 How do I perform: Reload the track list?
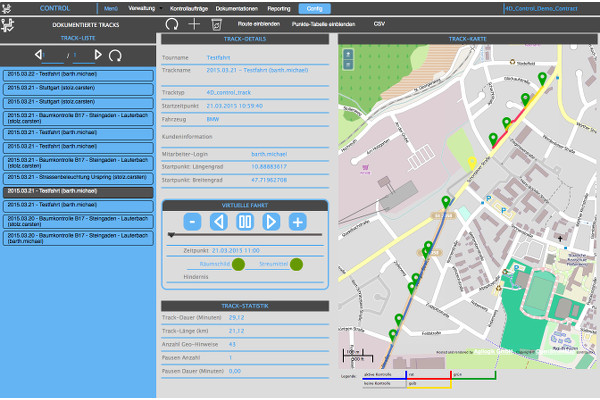pyautogui.click(x=116, y=54)
